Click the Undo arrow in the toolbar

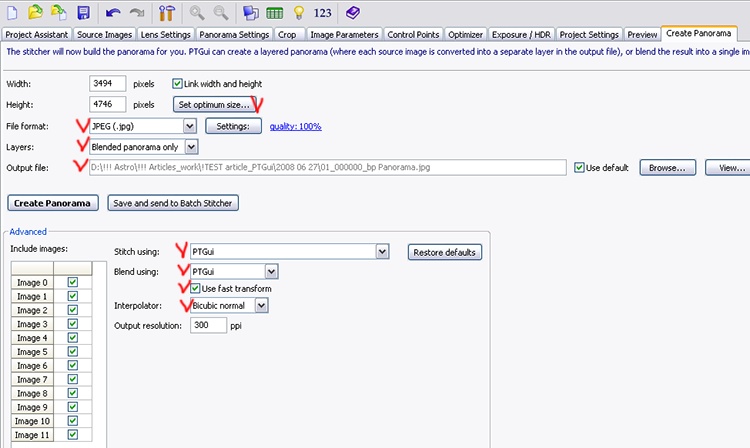[113, 13]
